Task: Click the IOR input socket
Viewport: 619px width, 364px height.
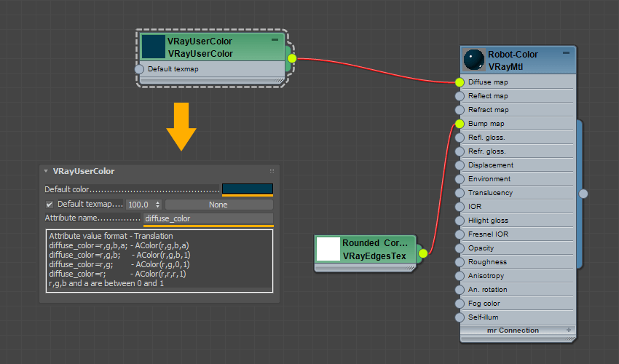Action: pyautogui.click(x=460, y=207)
